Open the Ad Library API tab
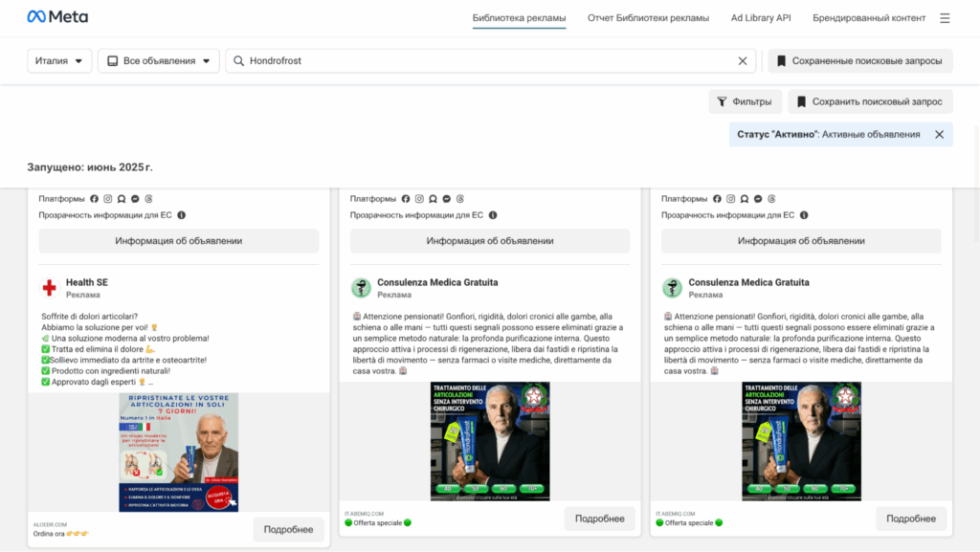 pyautogui.click(x=761, y=18)
